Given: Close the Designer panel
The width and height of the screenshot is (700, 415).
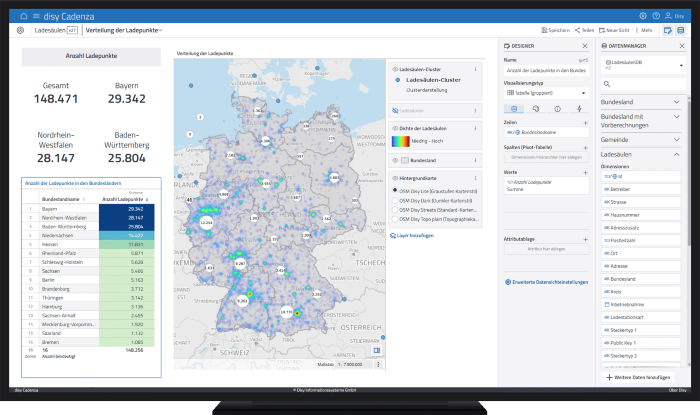Looking at the screenshot, I should (x=585, y=46).
